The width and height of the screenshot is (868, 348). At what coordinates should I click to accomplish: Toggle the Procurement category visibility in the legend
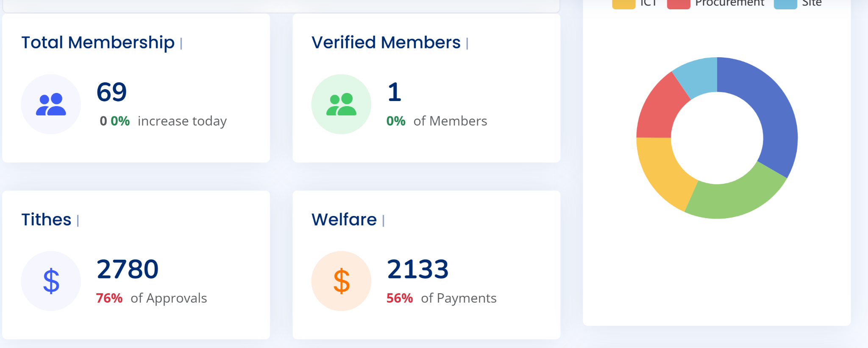click(x=678, y=3)
